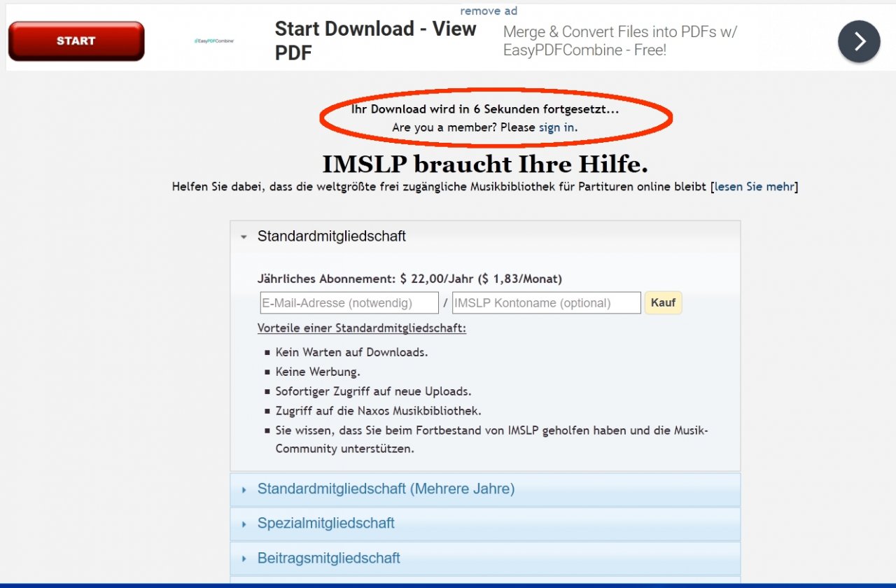This screenshot has width=896, height=588.
Task: Open the 'lesen Sie mehr' link
Action: pyautogui.click(x=754, y=186)
